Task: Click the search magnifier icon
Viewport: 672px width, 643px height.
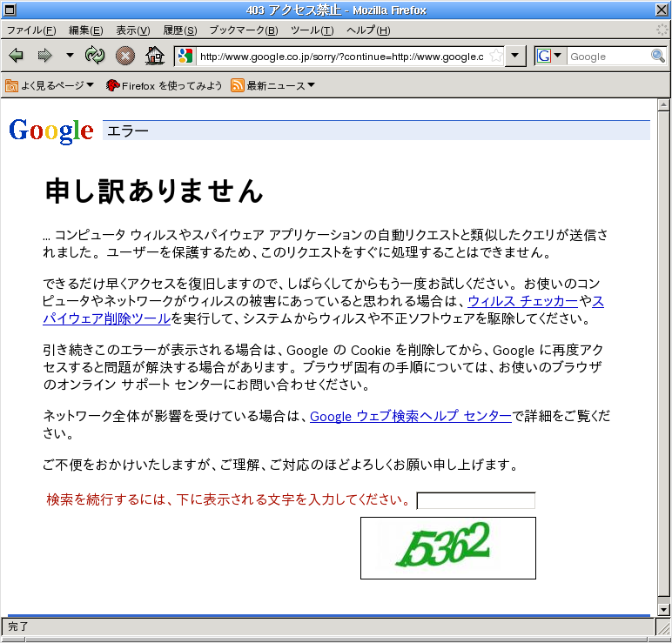Action: coord(658,56)
